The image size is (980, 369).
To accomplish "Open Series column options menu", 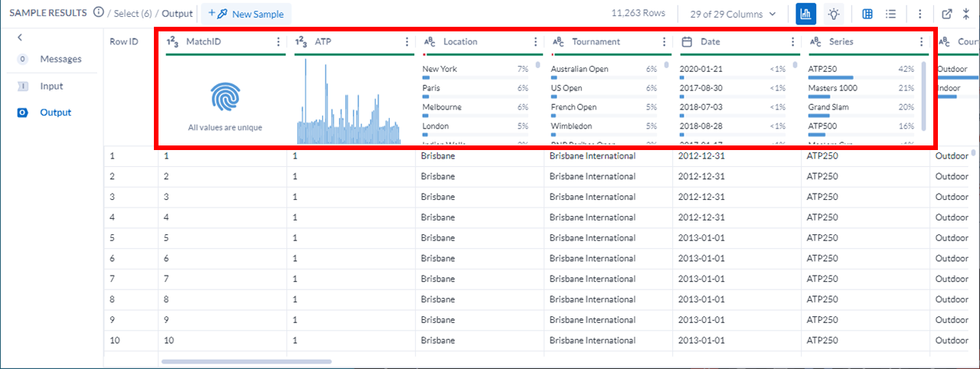I will click(x=921, y=42).
